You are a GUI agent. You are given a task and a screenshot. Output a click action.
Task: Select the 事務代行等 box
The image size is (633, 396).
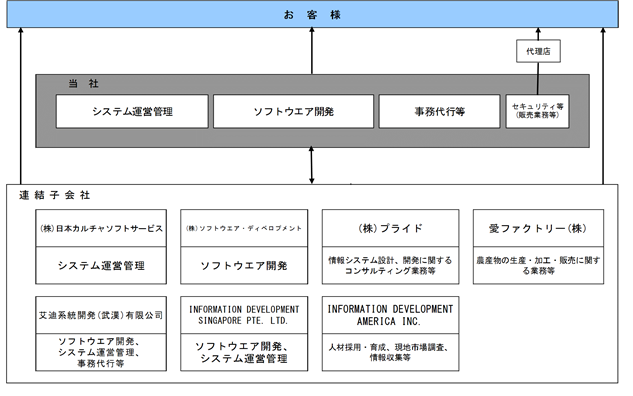(x=439, y=111)
